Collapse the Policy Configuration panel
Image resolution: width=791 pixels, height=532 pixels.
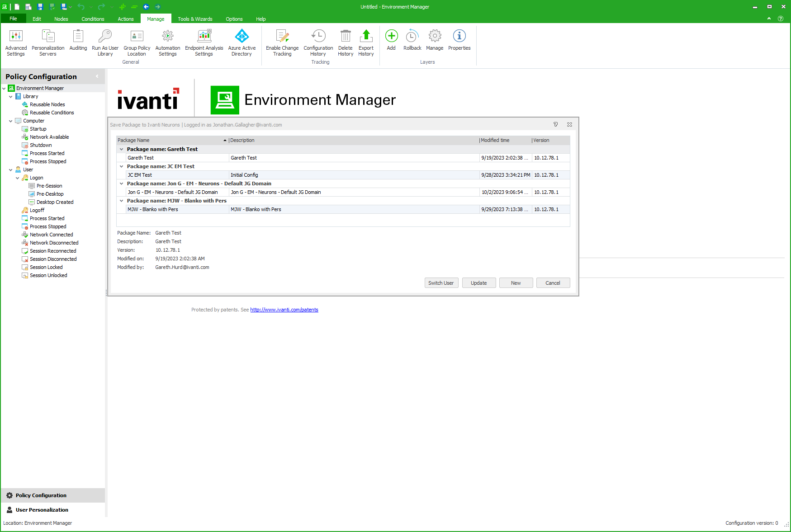click(97, 76)
